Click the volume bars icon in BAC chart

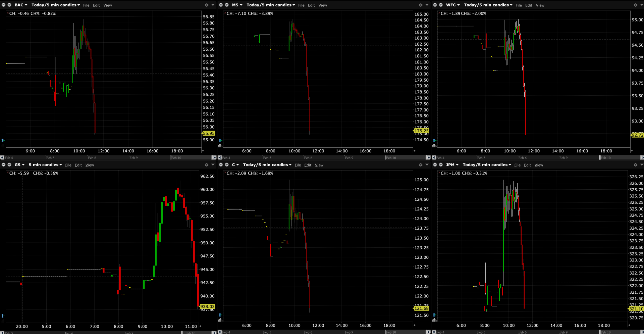pos(3,145)
